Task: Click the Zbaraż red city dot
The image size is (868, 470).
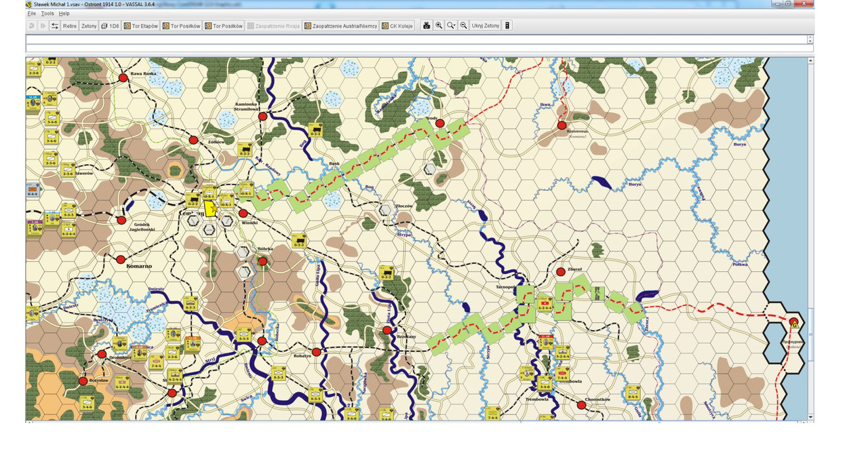Action: pos(561,272)
